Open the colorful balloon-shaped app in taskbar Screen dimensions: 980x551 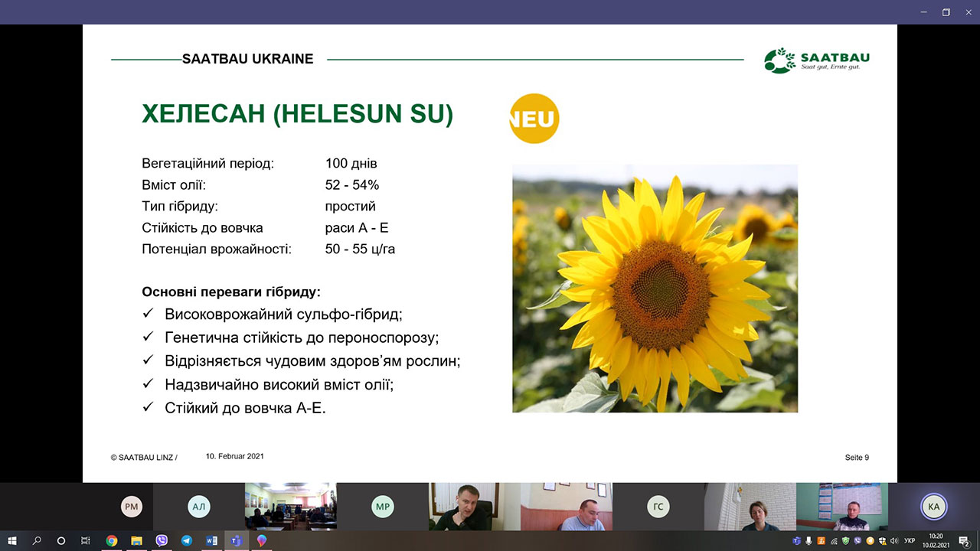point(262,541)
